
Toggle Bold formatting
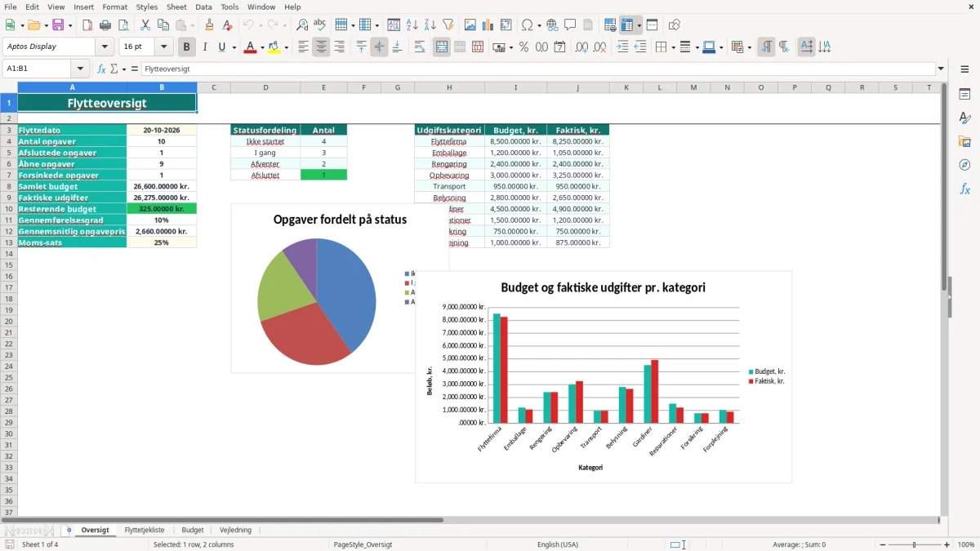click(x=187, y=47)
